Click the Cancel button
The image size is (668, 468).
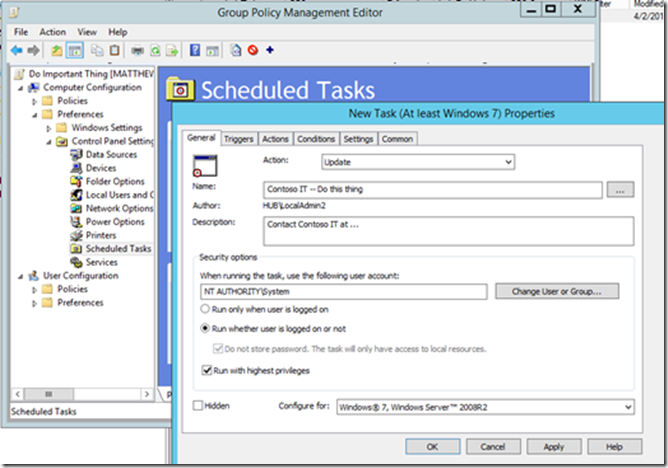(x=493, y=446)
